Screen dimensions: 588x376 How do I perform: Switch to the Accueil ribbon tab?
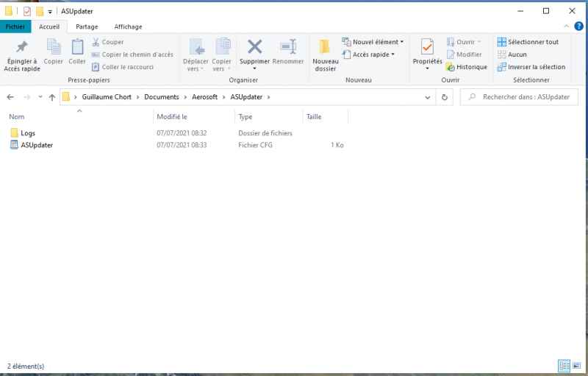pos(49,26)
